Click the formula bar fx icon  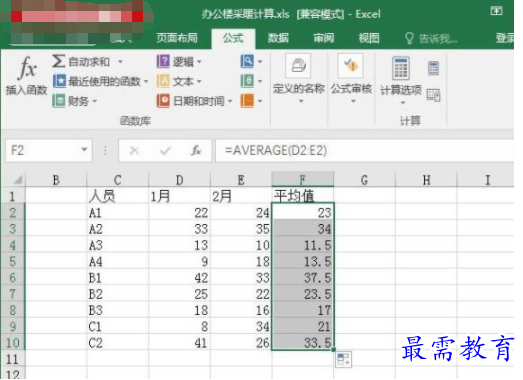[196, 151]
